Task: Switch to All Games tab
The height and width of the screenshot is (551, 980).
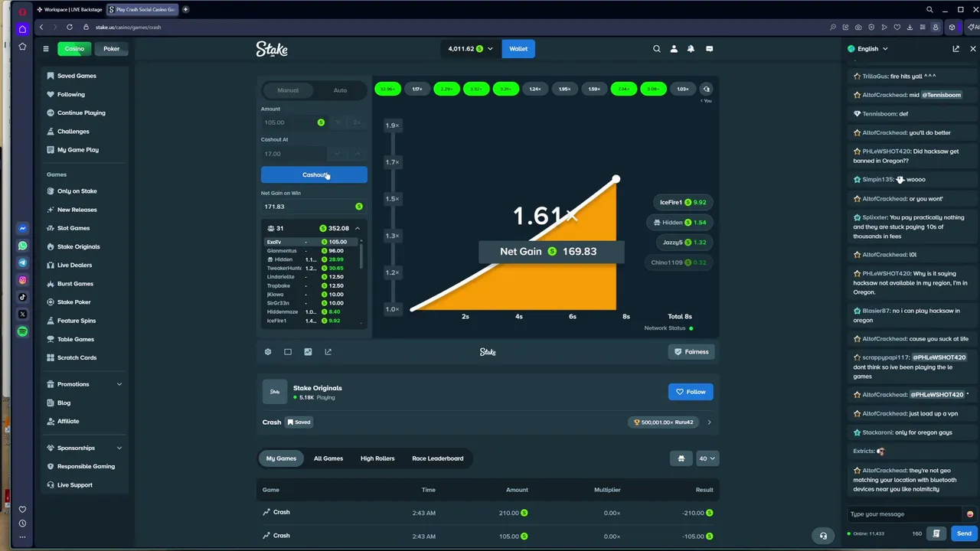Action: pos(328,458)
